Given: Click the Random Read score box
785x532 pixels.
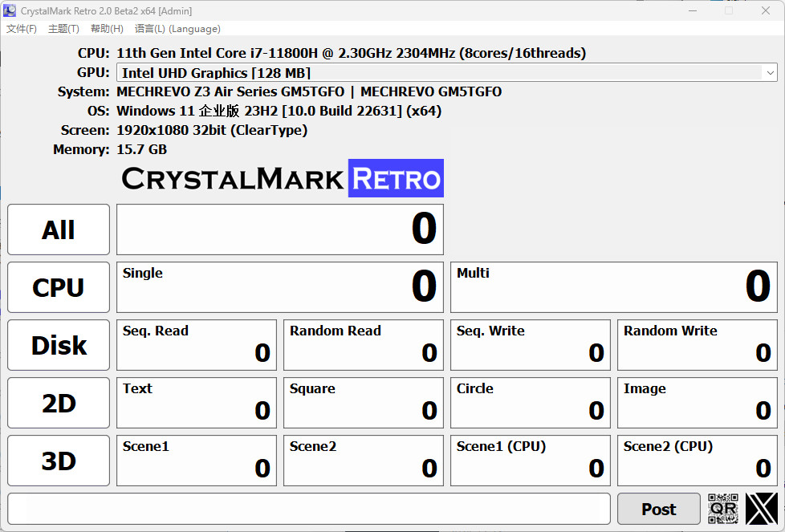Looking at the screenshot, I should (x=364, y=345).
